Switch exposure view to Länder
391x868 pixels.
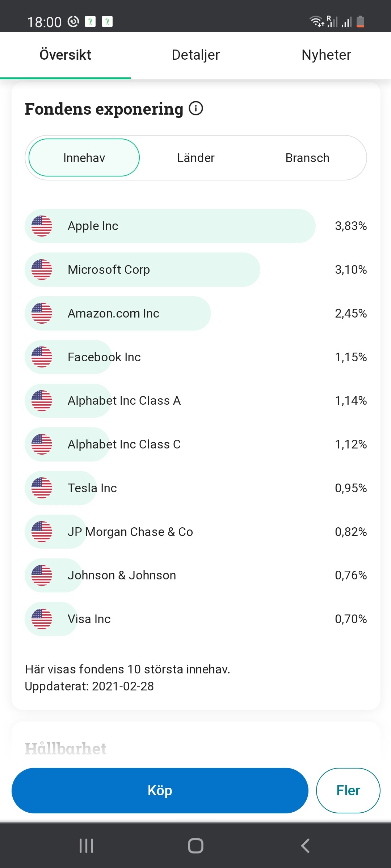195,158
